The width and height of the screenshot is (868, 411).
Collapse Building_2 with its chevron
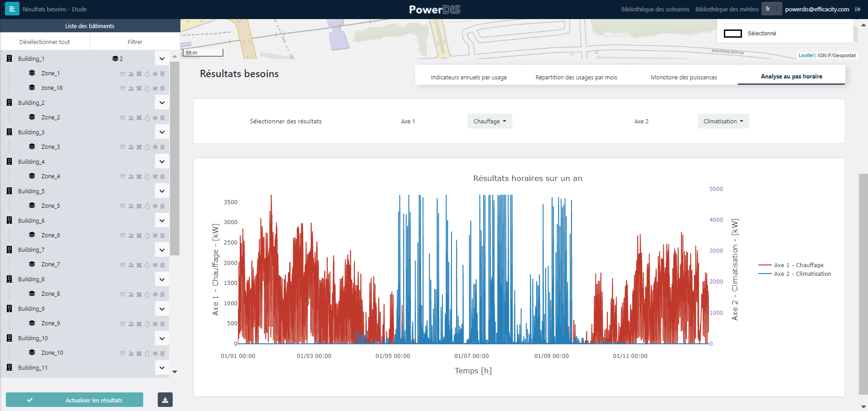(x=162, y=103)
